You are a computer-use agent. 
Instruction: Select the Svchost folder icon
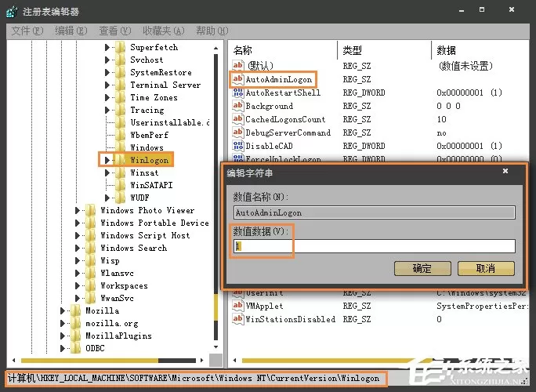(120, 60)
